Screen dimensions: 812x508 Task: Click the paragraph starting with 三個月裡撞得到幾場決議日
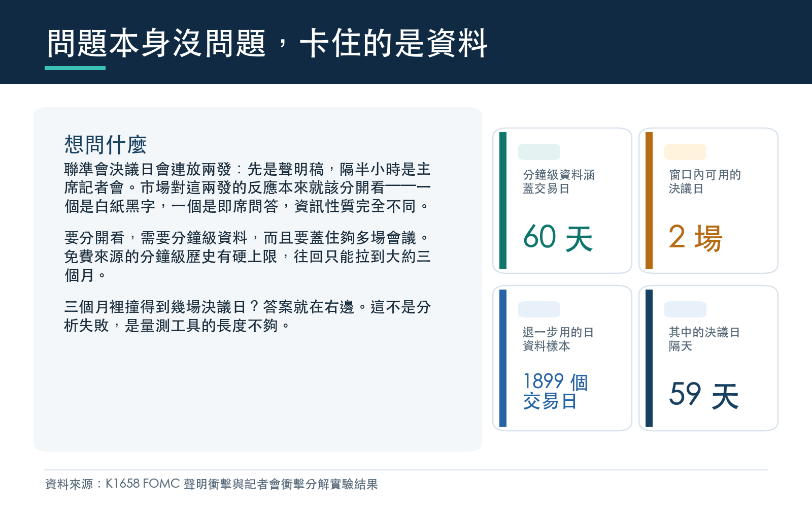tap(248, 316)
